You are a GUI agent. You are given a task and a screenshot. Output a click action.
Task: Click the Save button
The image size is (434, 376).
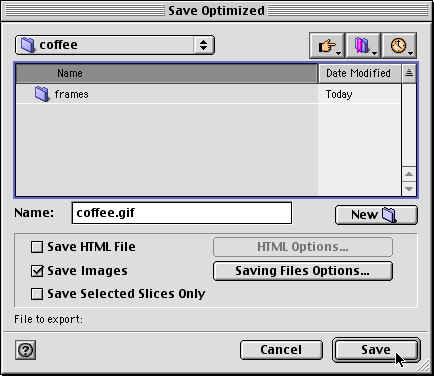click(x=376, y=350)
